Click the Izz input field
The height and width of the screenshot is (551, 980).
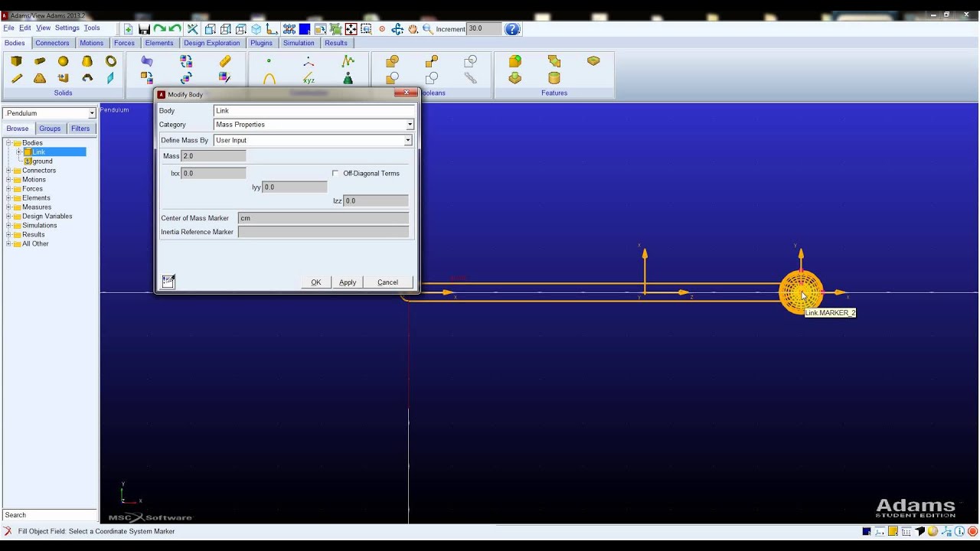(x=375, y=201)
